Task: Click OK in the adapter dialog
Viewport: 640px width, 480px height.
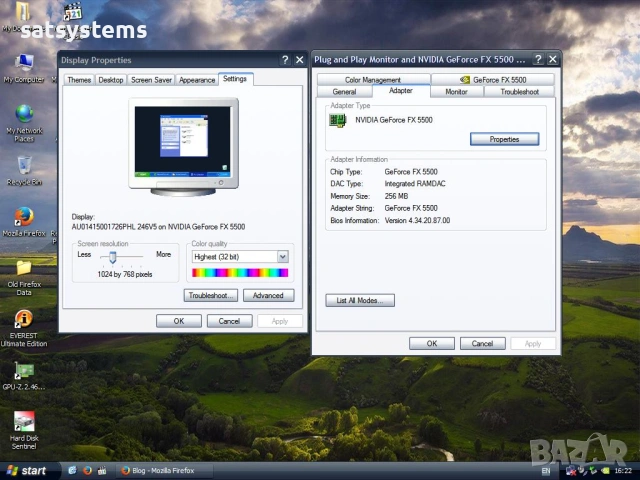Action: point(432,344)
